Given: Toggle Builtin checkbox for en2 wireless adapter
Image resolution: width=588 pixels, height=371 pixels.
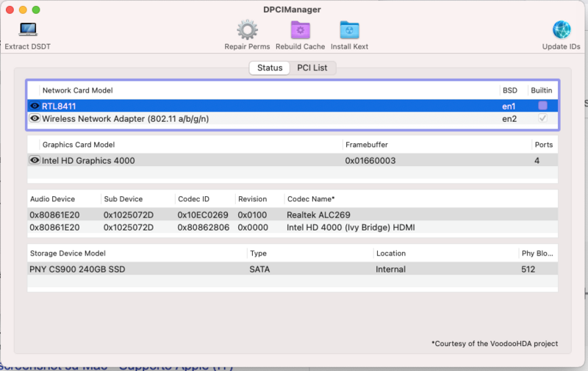Looking at the screenshot, I should (x=542, y=118).
